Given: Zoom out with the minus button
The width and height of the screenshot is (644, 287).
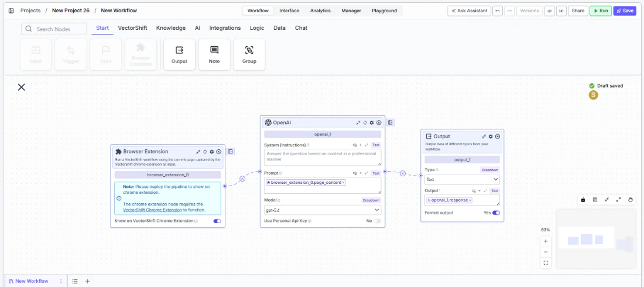Looking at the screenshot, I should (546, 252).
